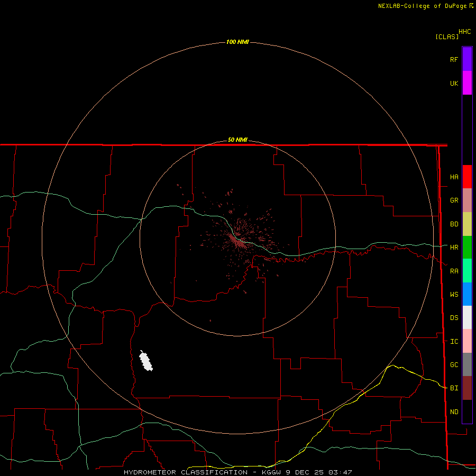Select the BD yellow legend swatch

coord(467,224)
